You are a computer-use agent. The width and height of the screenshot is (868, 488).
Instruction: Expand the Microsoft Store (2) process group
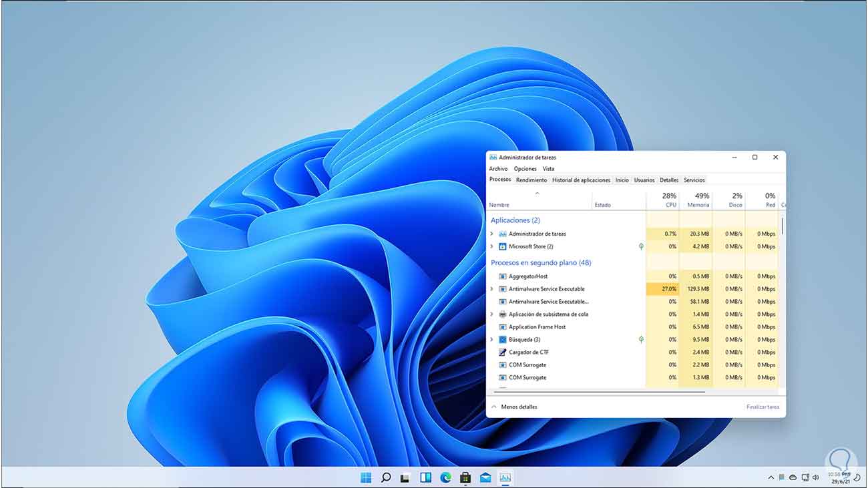pyautogui.click(x=492, y=247)
